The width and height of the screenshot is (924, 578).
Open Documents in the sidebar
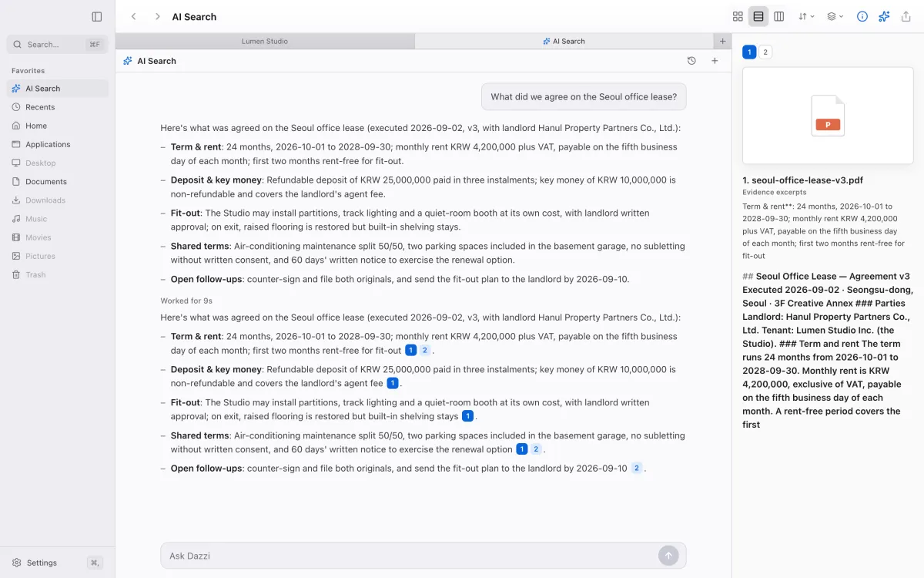58,182
